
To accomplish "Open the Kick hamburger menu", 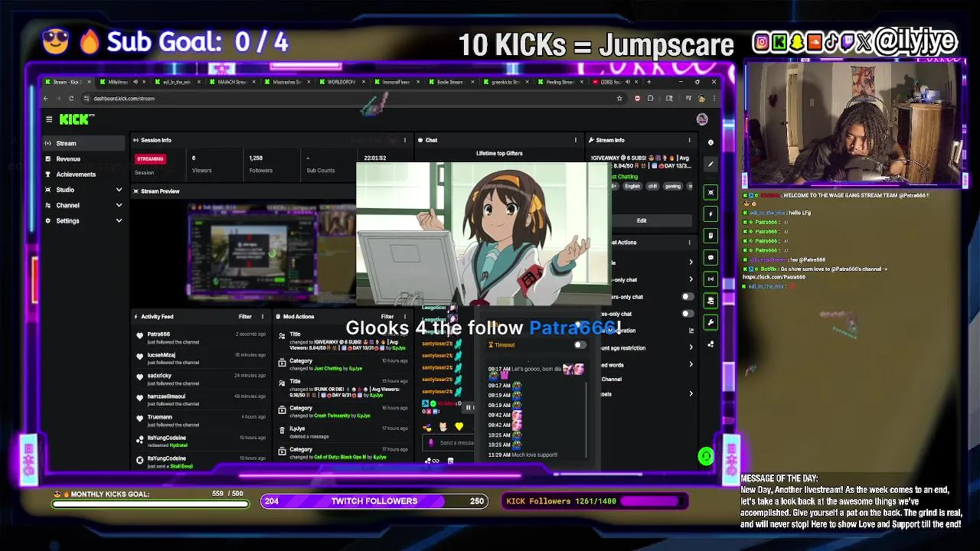I will click(49, 119).
